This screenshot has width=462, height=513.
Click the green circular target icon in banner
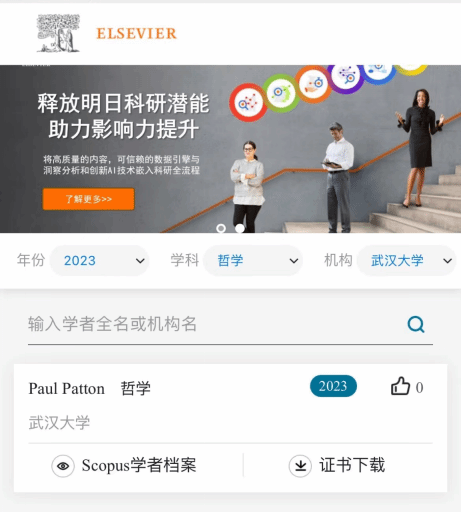click(x=281, y=93)
